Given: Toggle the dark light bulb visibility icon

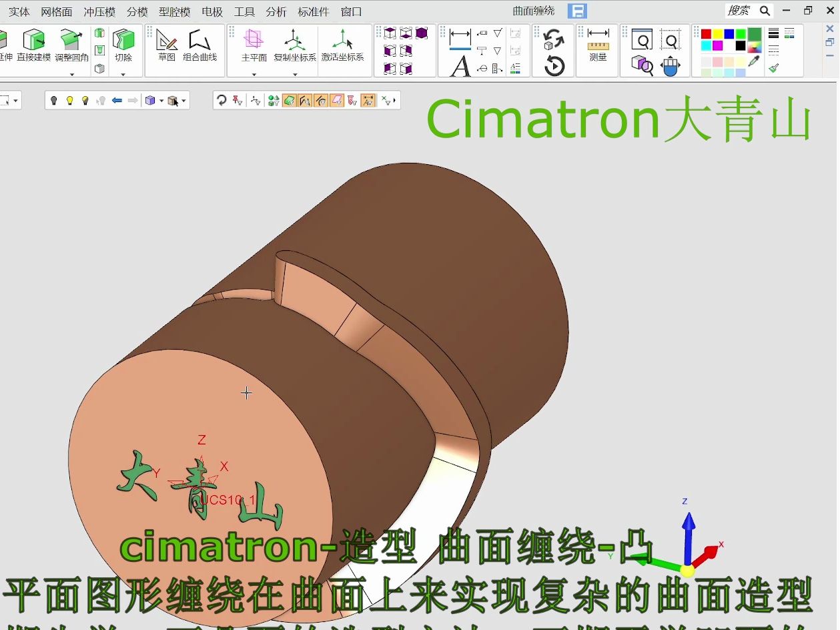Looking at the screenshot, I should (55, 101).
